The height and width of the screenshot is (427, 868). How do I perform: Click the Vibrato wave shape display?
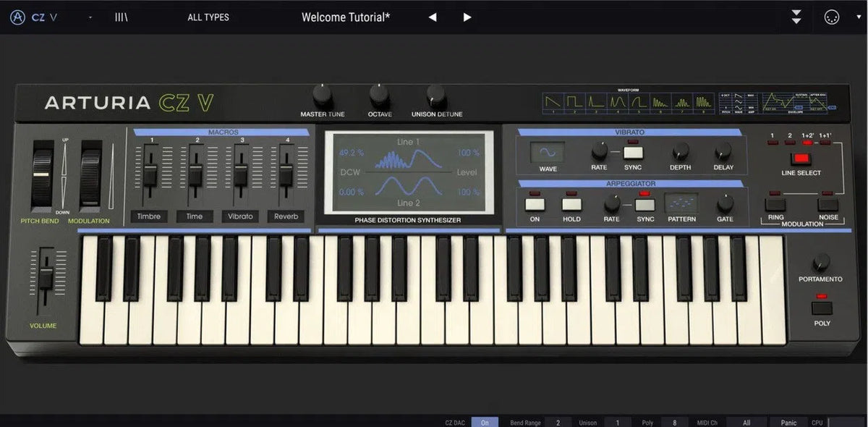pos(548,153)
